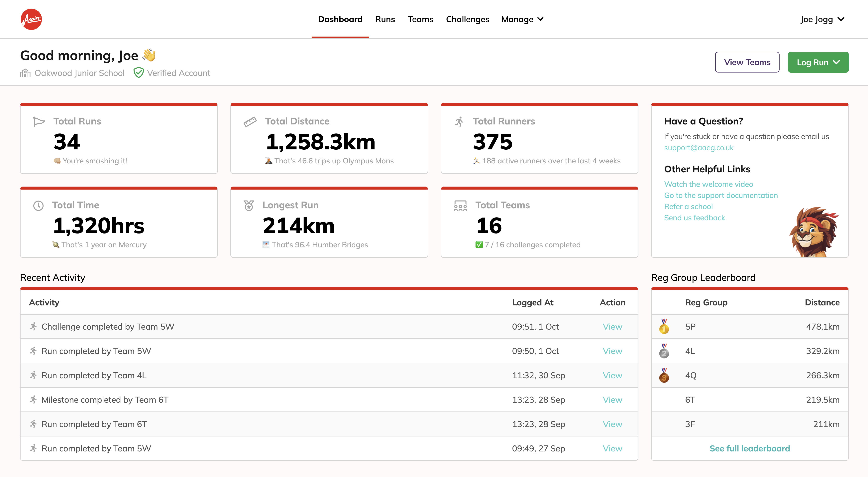The image size is (868, 477).
Task: Open See full leaderboard link
Action: (x=749, y=448)
